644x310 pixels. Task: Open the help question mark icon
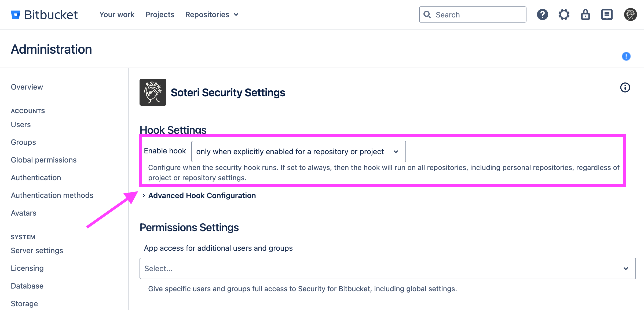[542, 14]
